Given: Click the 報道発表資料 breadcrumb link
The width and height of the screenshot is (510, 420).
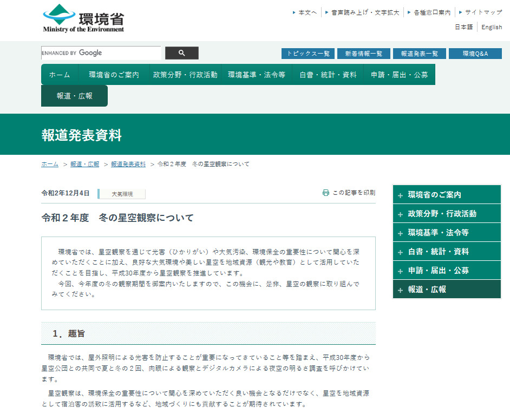Looking at the screenshot, I should (x=128, y=164).
